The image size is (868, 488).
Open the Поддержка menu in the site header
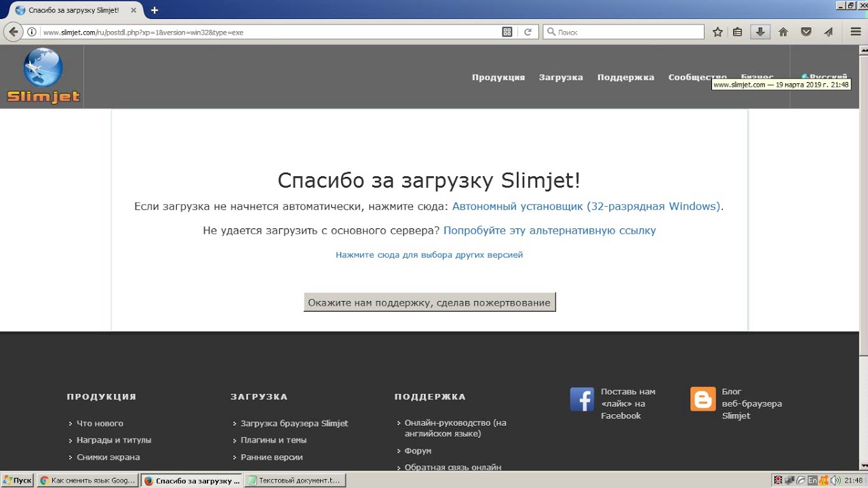[626, 77]
